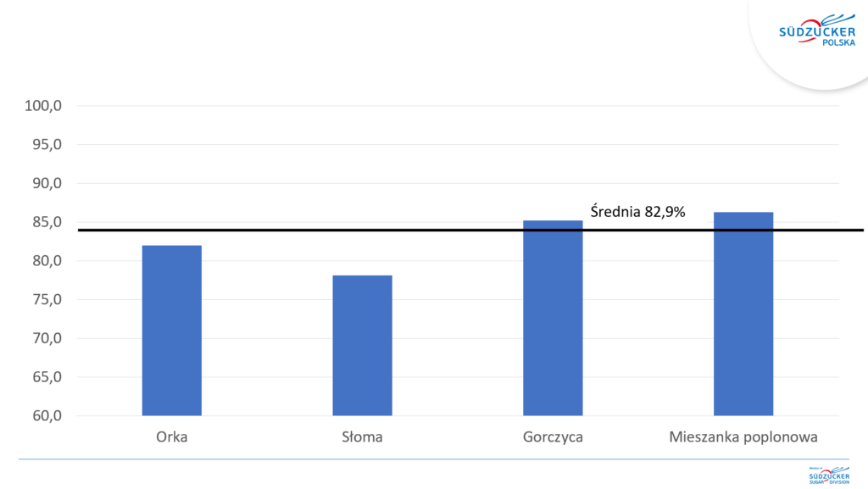868x489 pixels.
Task: Click the 70,0 axis value
Action: [47, 338]
